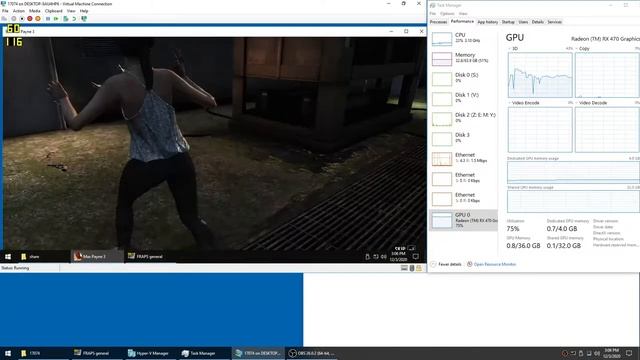Click the lock icon in VM status bar
The image size is (640, 360).
click(419, 268)
